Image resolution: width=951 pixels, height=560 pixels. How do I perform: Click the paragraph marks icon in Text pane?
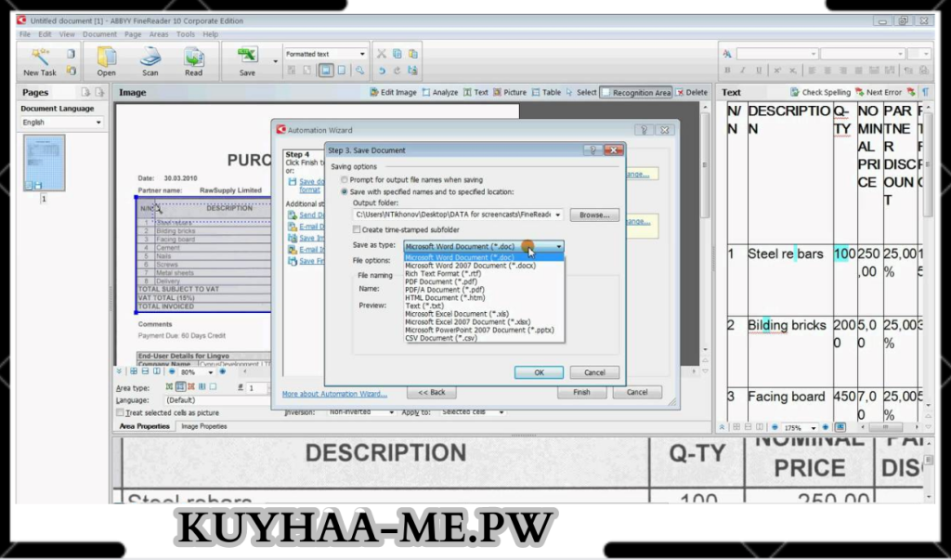click(926, 92)
